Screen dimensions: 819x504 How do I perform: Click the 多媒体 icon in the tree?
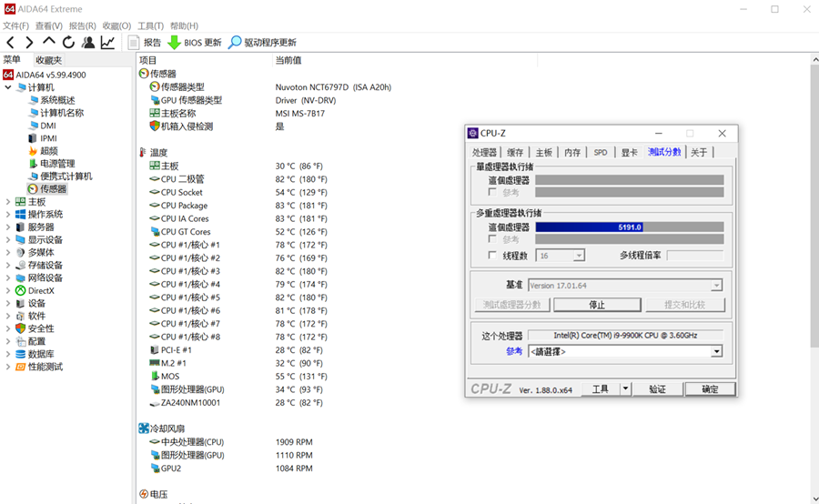point(20,252)
